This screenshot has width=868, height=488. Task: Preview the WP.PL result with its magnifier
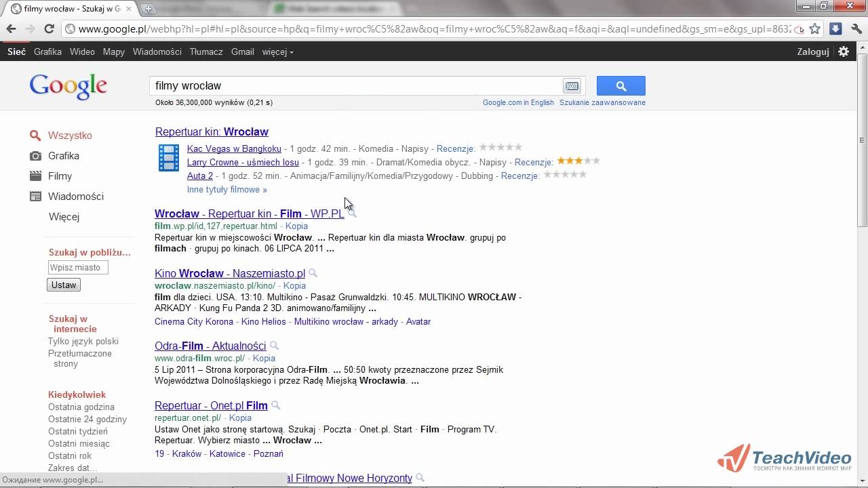click(x=352, y=213)
